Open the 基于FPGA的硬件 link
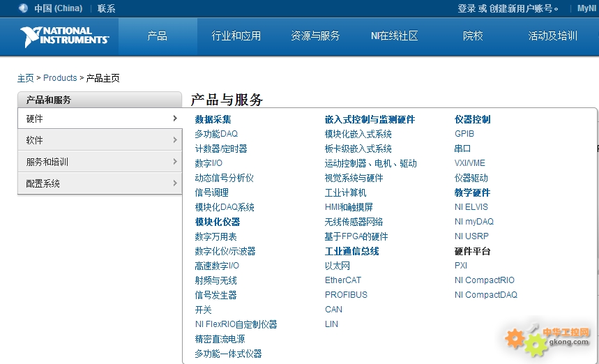The image size is (599, 364). 356,236
